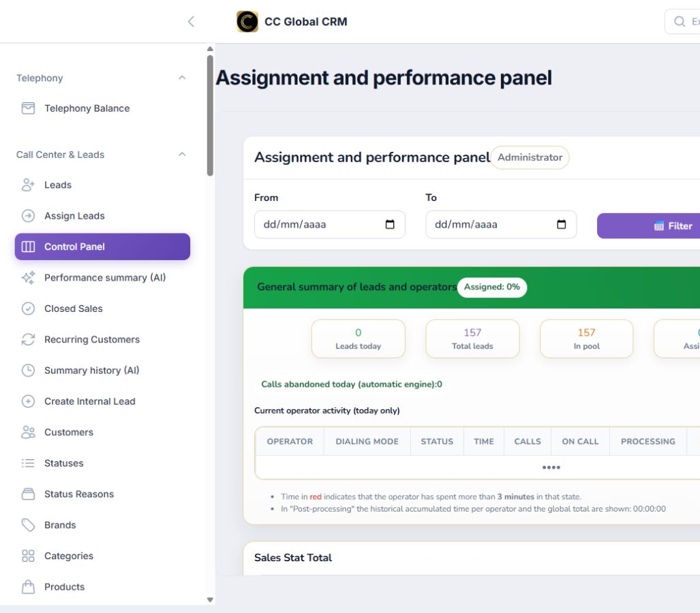Click the Telephony Balance wallet icon
This screenshot has width=700, height=613.
click(28, 108)
